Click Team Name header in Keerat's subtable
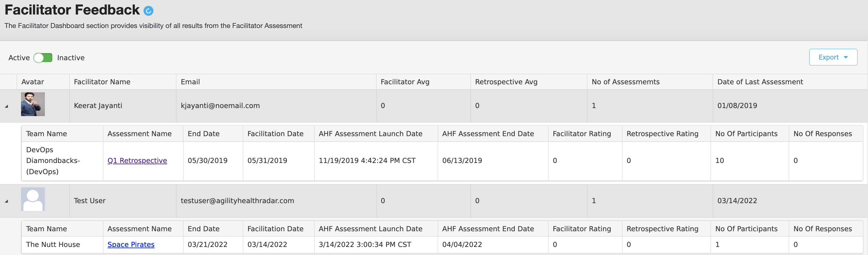Screen dimensions: 868x255 tap(46, 134)
